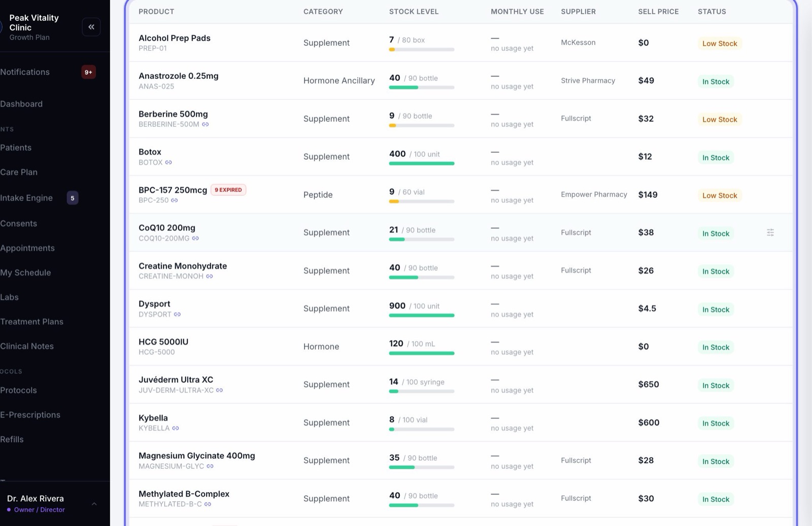Expand the Dr. Alex Rivera account menu
The height and width of the screenshot is (526, 812).
(94, 504)
